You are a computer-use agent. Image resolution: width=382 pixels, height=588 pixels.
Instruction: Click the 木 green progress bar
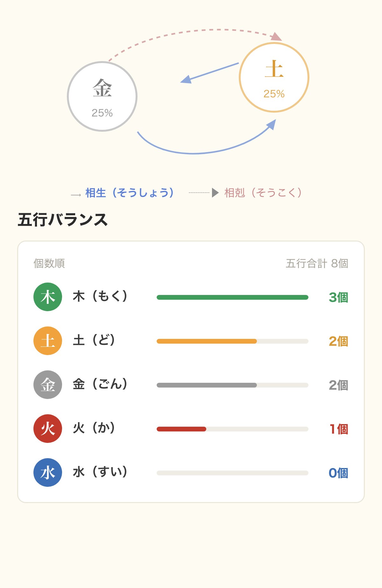pos(232,297)
